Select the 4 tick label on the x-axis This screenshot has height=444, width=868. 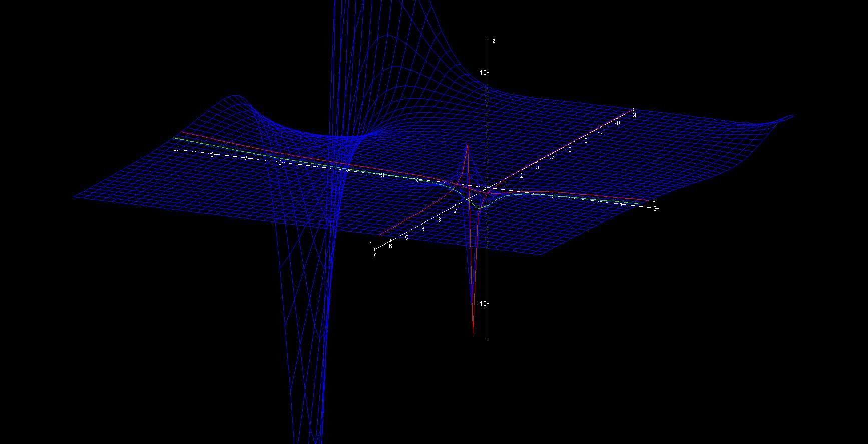422,229
